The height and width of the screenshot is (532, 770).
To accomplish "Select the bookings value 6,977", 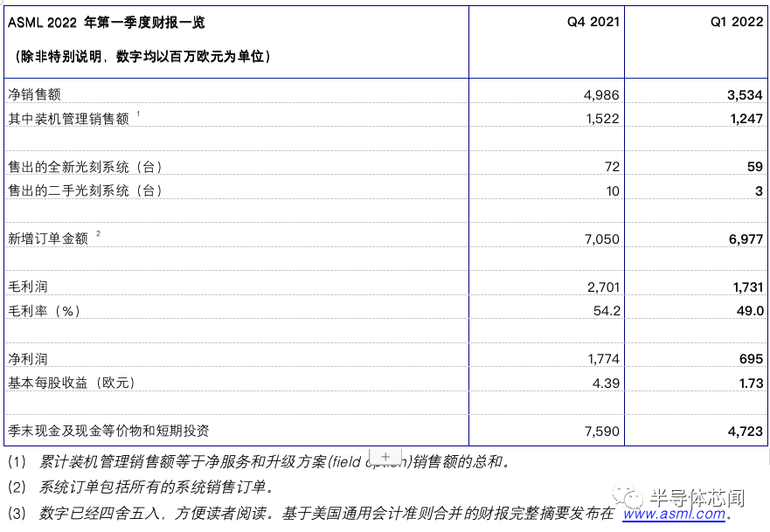I will (x=746, y=239).
